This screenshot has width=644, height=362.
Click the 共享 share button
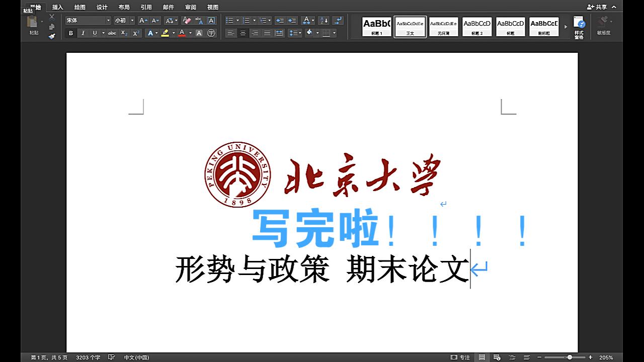pyautogui.click(x=597, y=7)
